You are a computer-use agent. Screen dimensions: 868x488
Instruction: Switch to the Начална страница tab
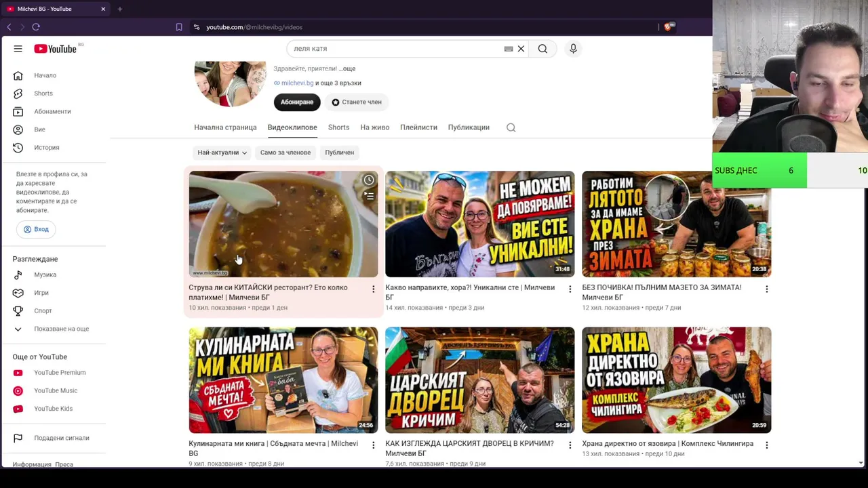coord(225,127)
